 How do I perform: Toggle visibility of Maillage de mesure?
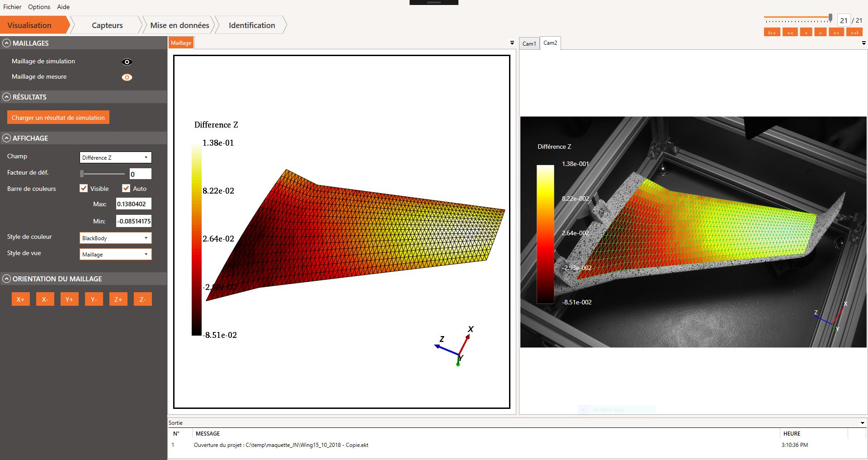pyautogui.click(x=127, y=77)
